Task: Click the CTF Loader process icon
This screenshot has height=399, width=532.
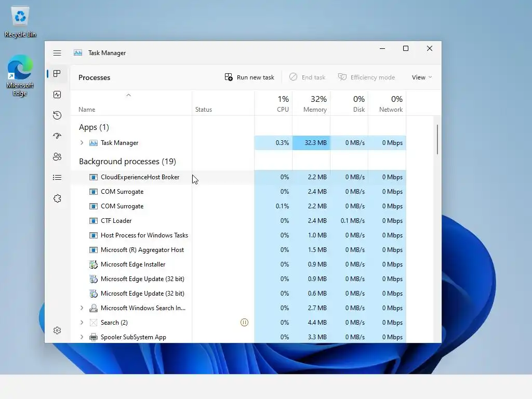Action: pos(94,221)
